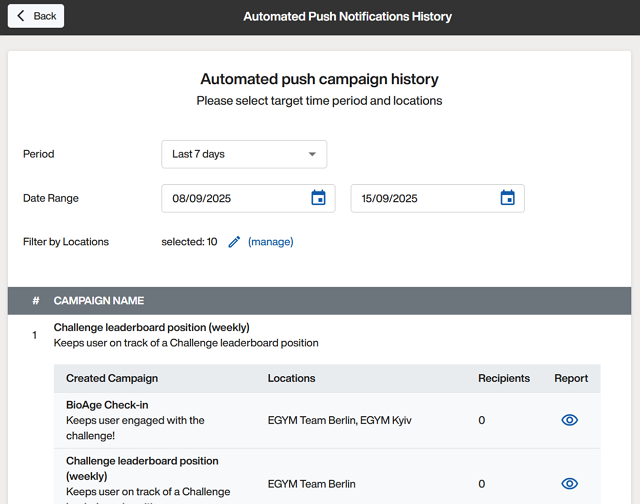Select the Created Campaign column header
This screenshot has height=504, width=640.
[112, 378]
